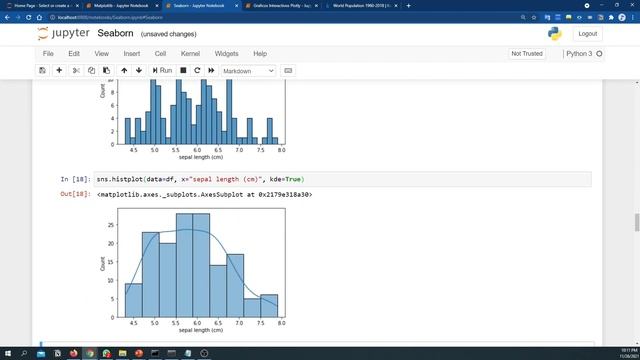The image size is (640, 360).
Task: Open the Edit menu
Action: click(74, 53)
